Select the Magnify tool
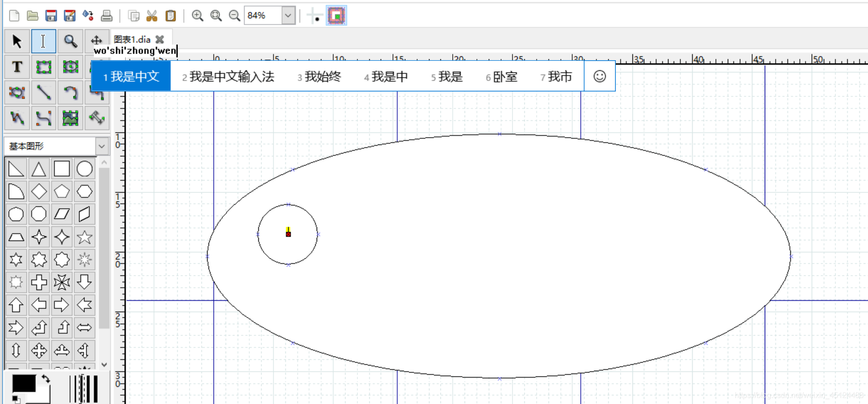This screenshot has height=404, width=868. point(70,41)
